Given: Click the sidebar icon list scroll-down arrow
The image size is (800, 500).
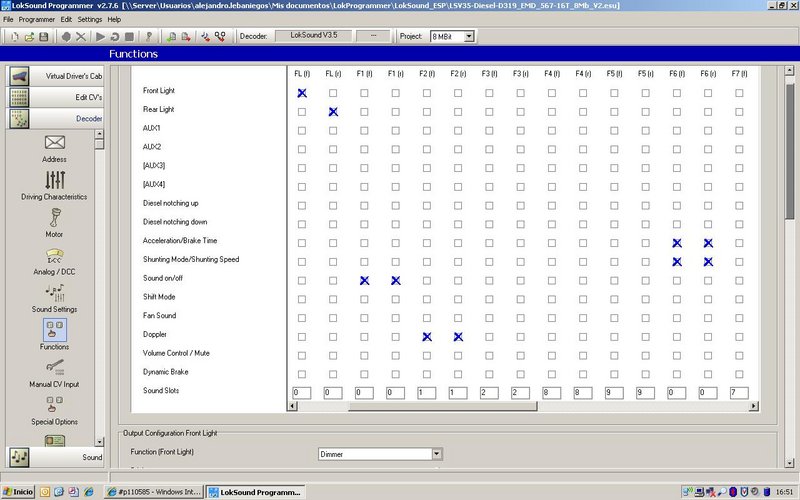Looking at the screenshot, I should (99, 441).
